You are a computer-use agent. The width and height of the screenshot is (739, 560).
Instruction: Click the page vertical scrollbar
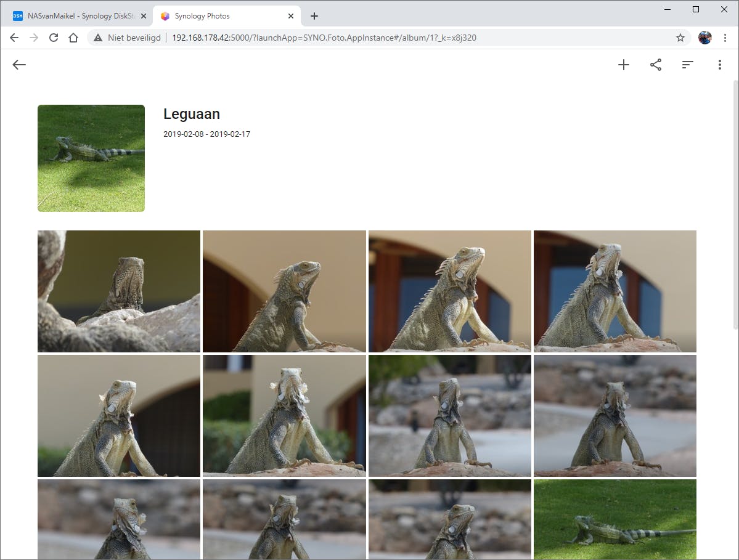(x=735, y=205)
